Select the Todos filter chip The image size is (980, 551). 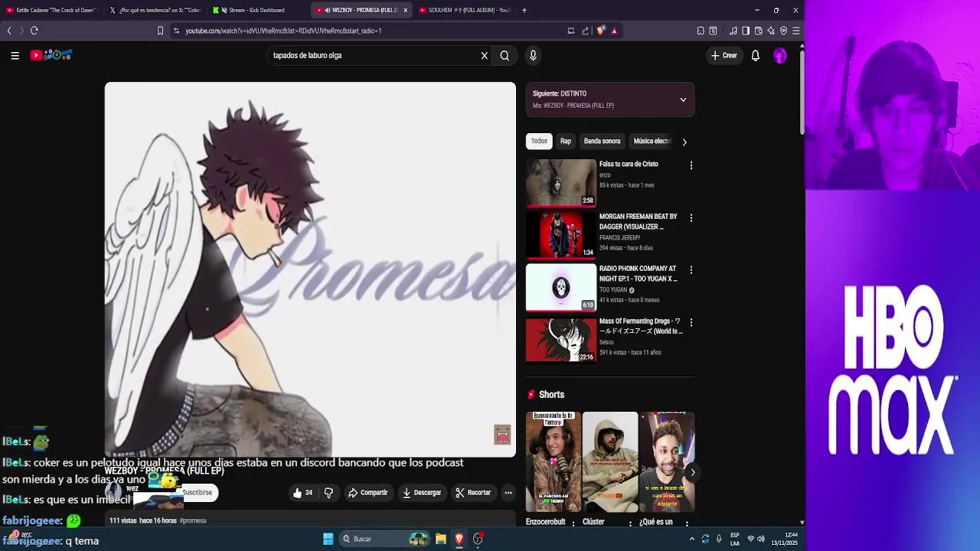539,141
